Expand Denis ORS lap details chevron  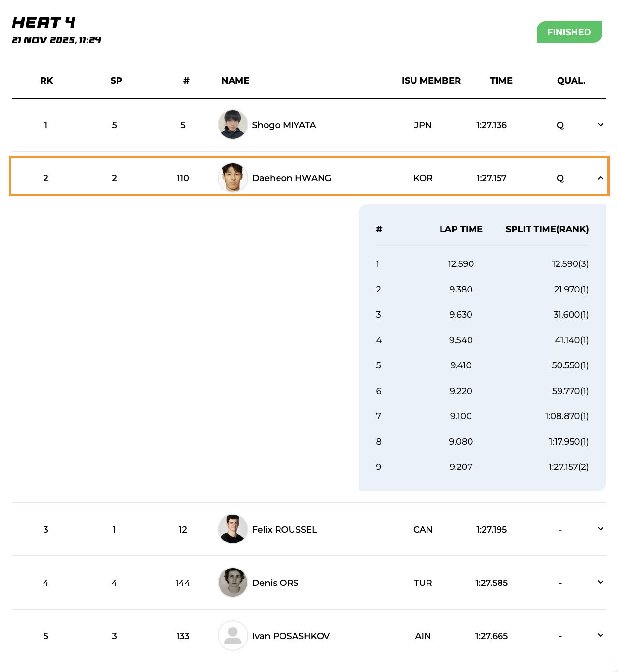pos(600,582)
